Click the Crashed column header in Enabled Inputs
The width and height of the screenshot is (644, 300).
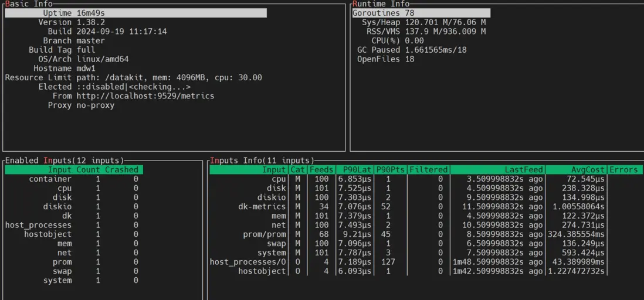(122, 170)
